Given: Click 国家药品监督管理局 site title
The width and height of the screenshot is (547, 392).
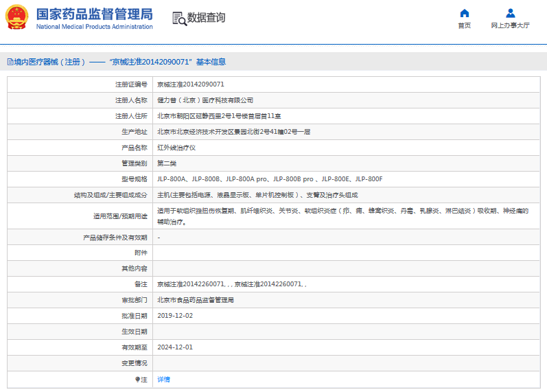Looking at the screenshot, I should point(95,14).
